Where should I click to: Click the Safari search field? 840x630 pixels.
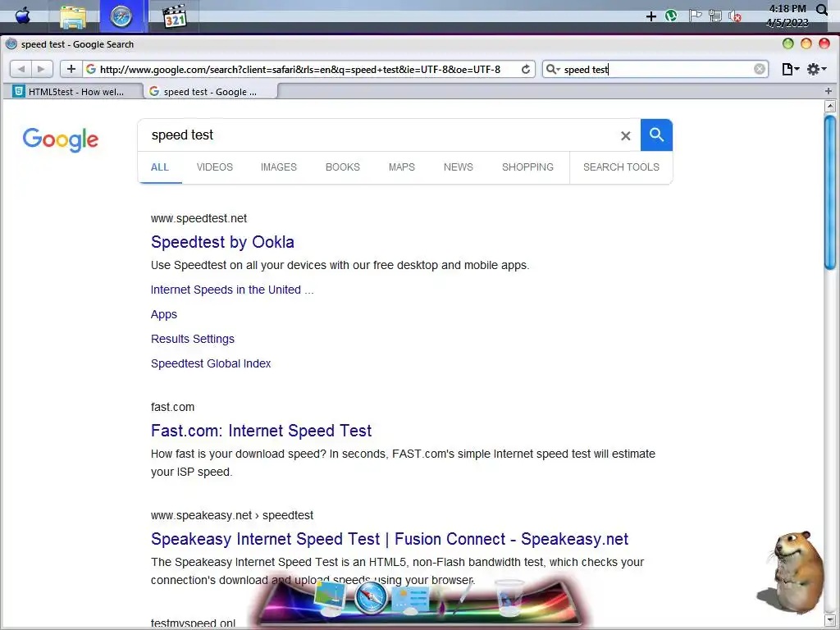(x=655, y=69)
